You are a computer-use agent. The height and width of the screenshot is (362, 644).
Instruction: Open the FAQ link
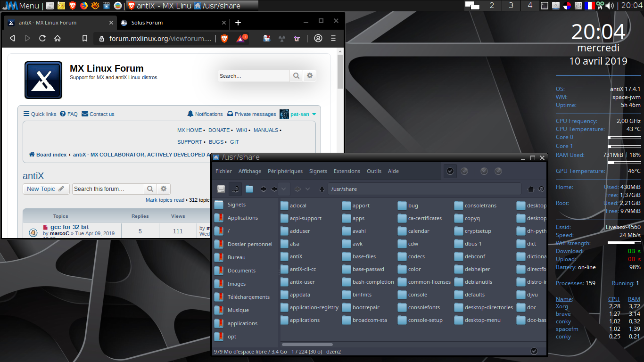point(69,114)
